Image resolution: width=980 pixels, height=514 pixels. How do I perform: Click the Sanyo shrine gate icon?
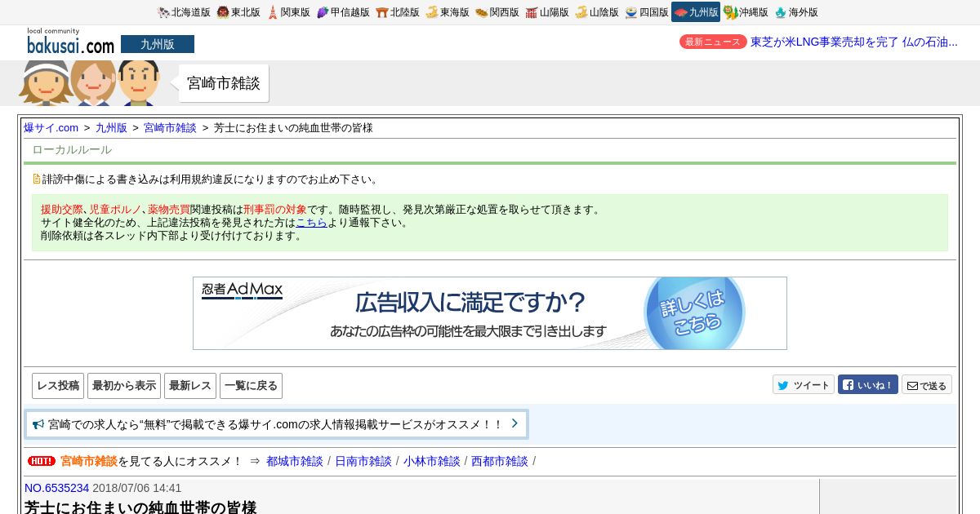(532, 12)
